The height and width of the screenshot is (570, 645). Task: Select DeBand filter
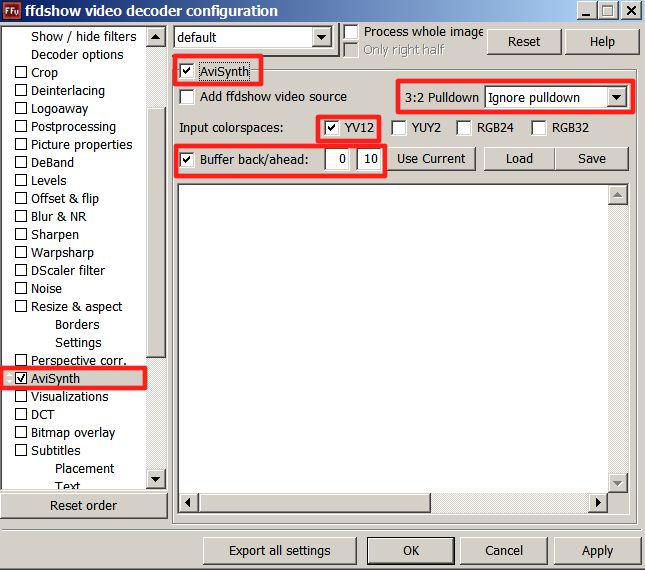(x=52, y=162)
